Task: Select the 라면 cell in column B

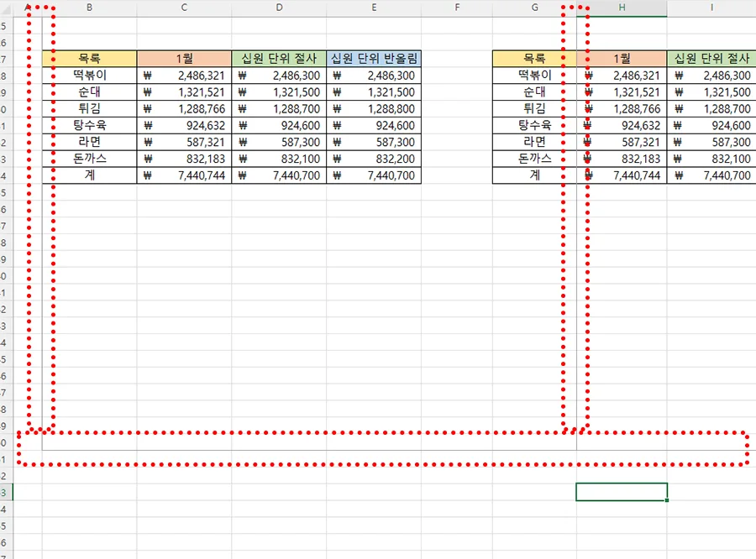Action: [89, 142]
